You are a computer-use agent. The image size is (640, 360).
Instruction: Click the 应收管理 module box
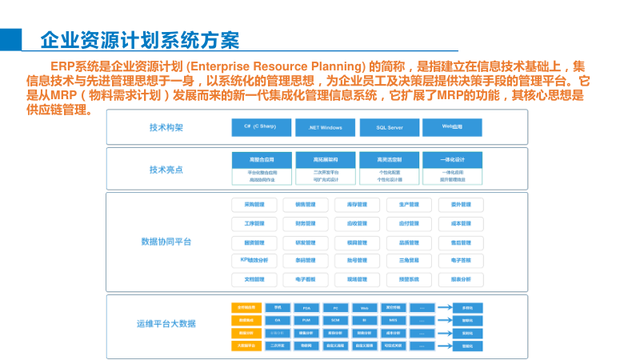[x=357, y=224]
